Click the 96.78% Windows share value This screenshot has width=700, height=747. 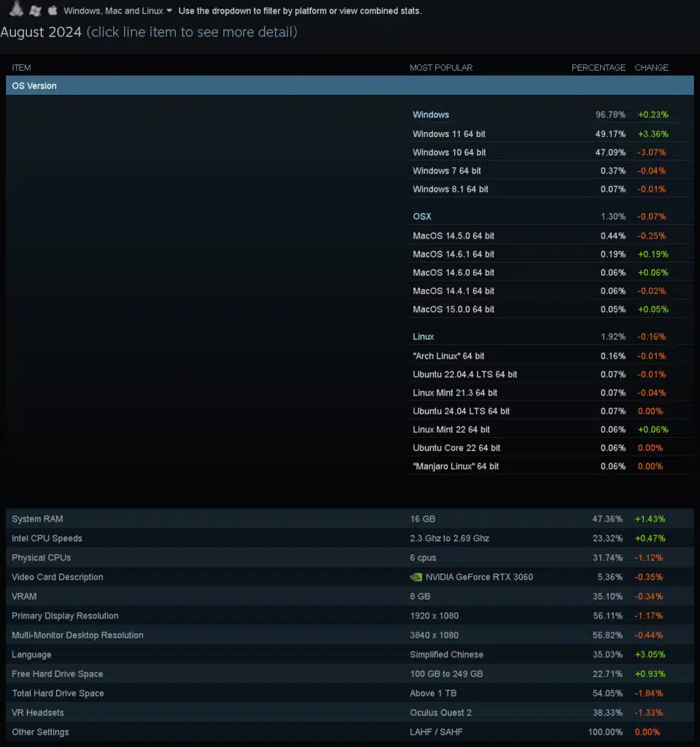tap(610, 115)
